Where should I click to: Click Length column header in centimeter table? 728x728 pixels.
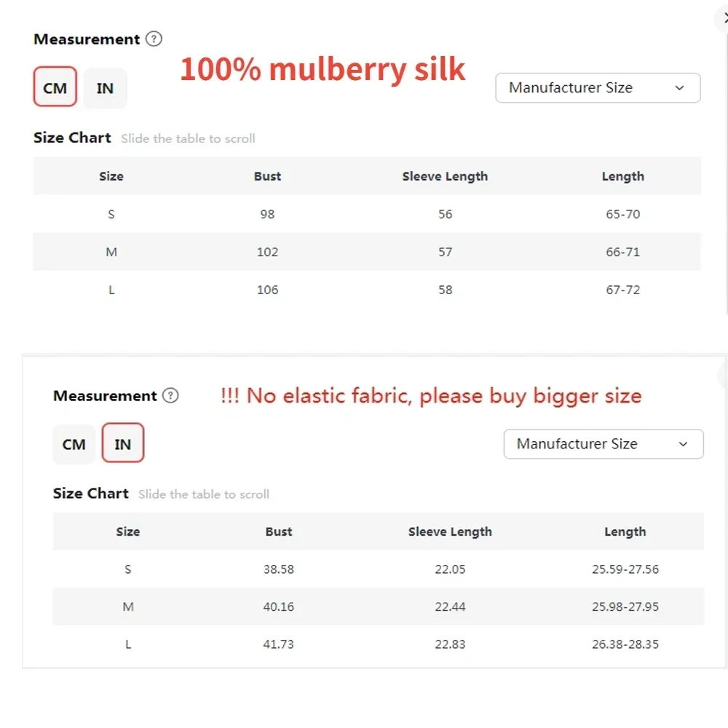[622, 176]
